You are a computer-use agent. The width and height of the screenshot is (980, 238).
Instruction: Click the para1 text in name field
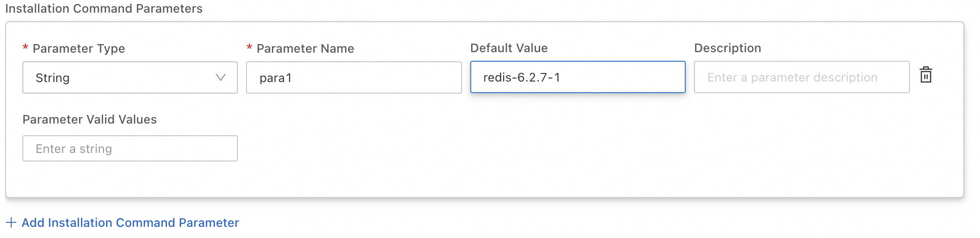(x=275, y=78)
